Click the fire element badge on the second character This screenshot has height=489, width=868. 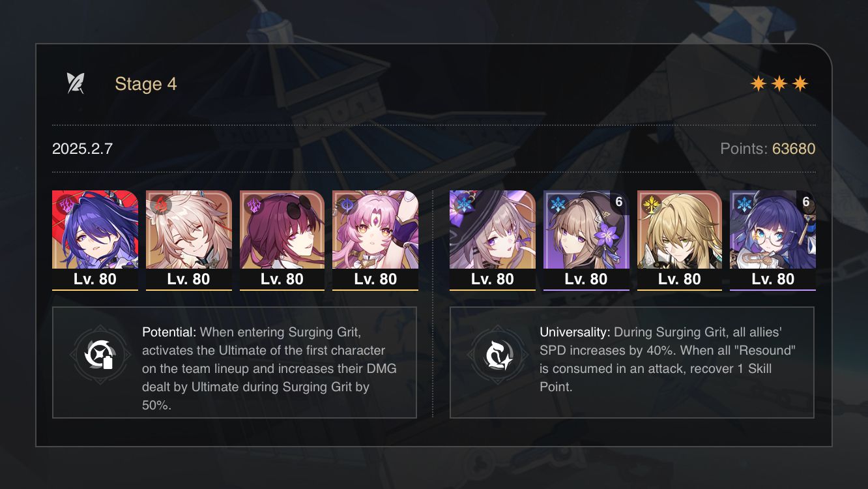pyautogui.click(x=158, y=204)
